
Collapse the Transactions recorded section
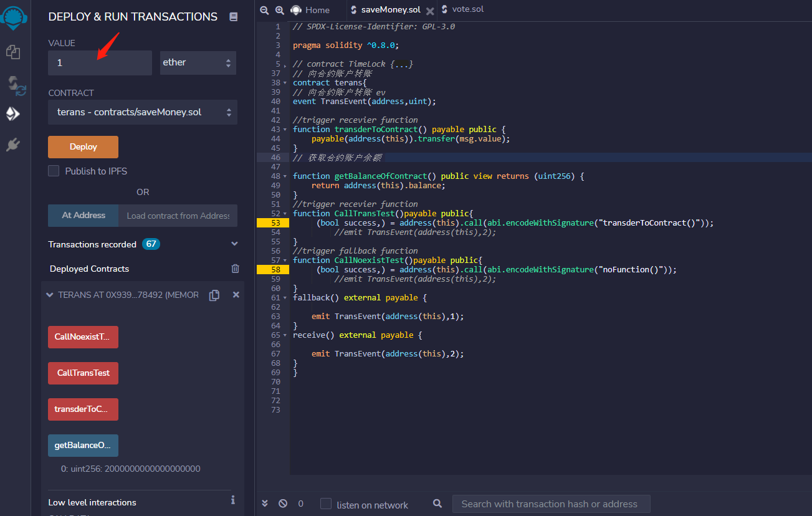[x=234, y=244]
